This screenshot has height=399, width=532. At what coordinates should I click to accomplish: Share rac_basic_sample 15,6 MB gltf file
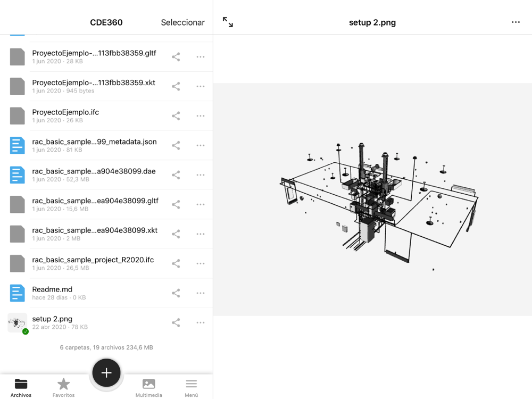(x=176, y=204)
